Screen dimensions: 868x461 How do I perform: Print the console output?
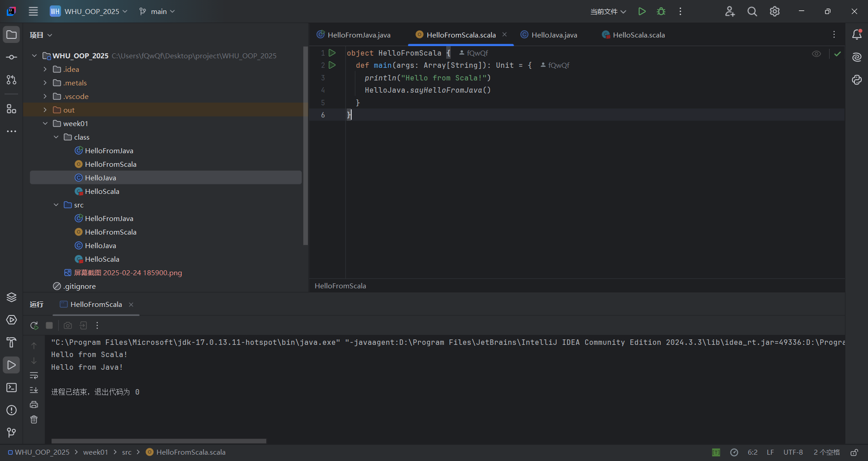pyautogui.click(x=34, y=405)
